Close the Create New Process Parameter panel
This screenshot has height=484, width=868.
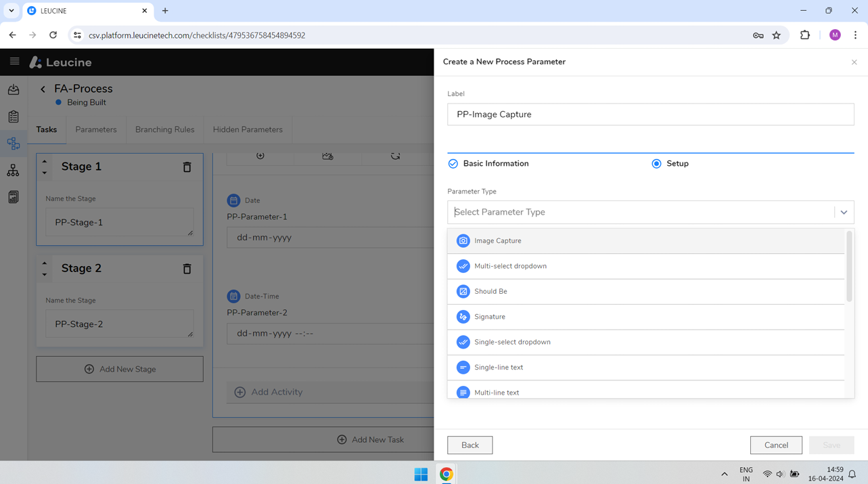tap(854, 62)
